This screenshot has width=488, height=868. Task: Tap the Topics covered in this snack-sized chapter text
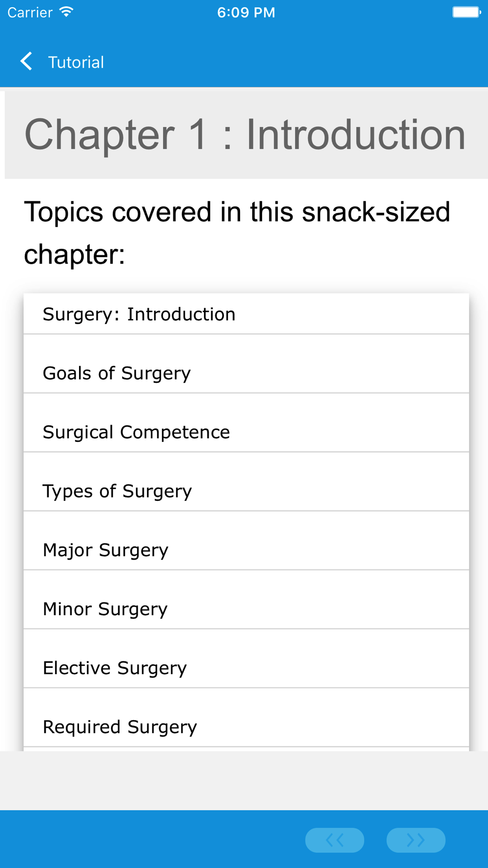[237, 233]
